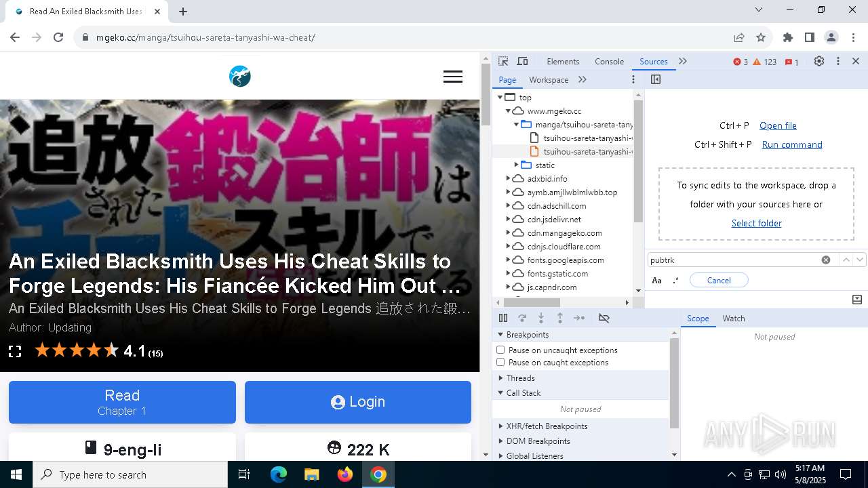Open the DevTools customize menu (three dots)
This screenshot has width=868, height=488.
pyautogui.click(x=838, y=61)
